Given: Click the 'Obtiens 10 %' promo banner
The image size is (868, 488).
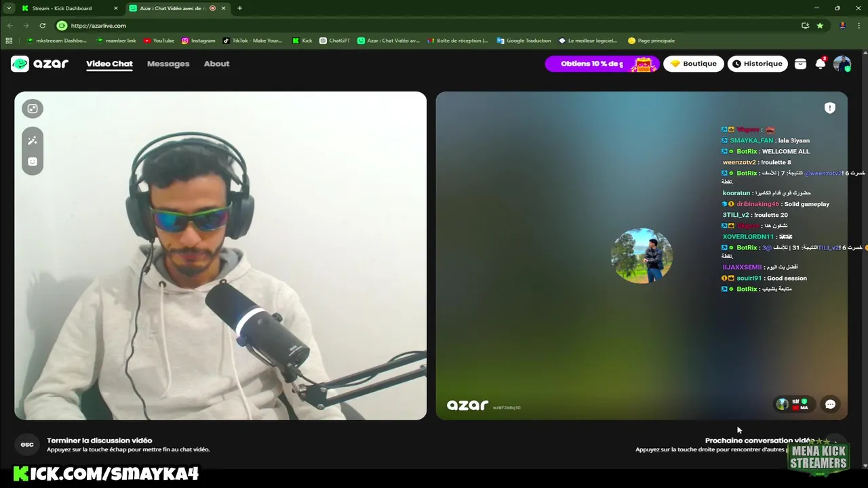Looking at the screenshot, I should click(602, 64).
